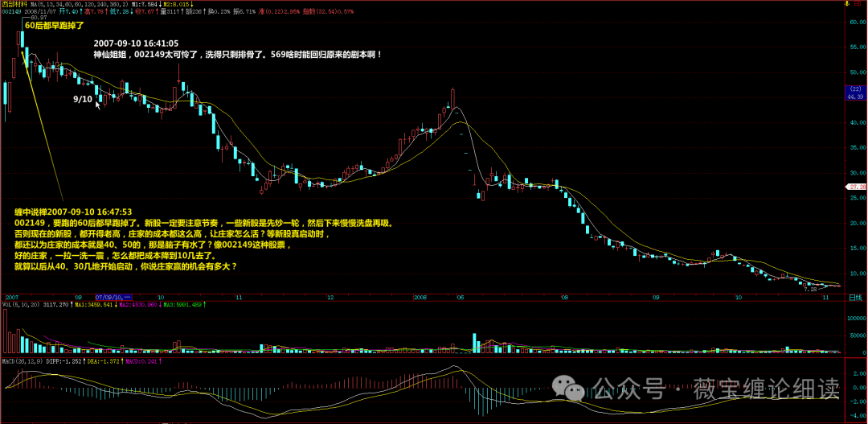This screenshot has width=868, height=424.
Task: Click the closing price 收7.67
Action: (145, 11)
